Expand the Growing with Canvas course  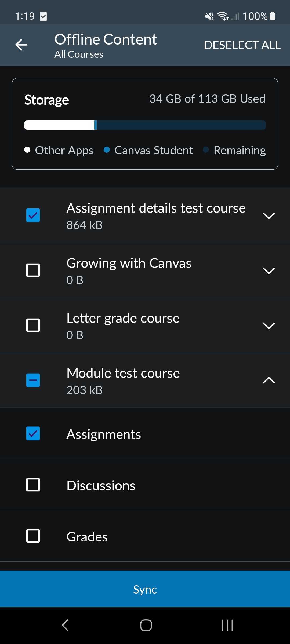[x=269, y=271]
